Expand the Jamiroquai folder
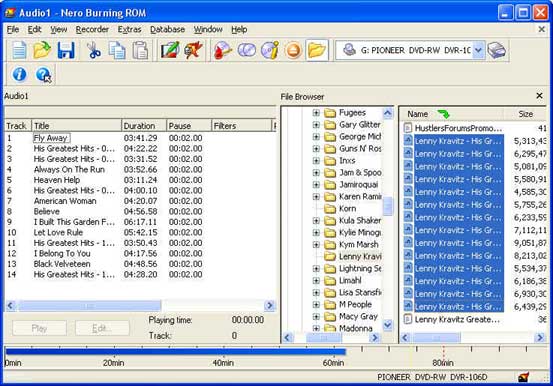553x386 pixels. (x=316, y=185)
